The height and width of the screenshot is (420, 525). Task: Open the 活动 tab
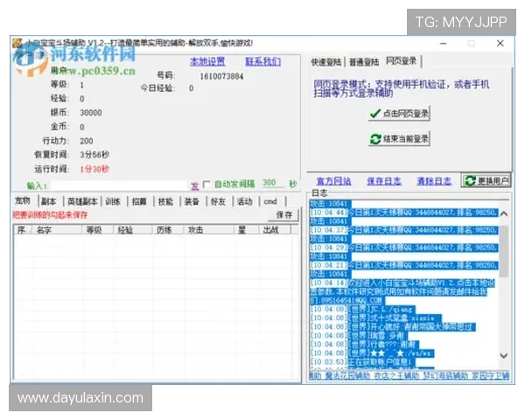tap(244, 201)
